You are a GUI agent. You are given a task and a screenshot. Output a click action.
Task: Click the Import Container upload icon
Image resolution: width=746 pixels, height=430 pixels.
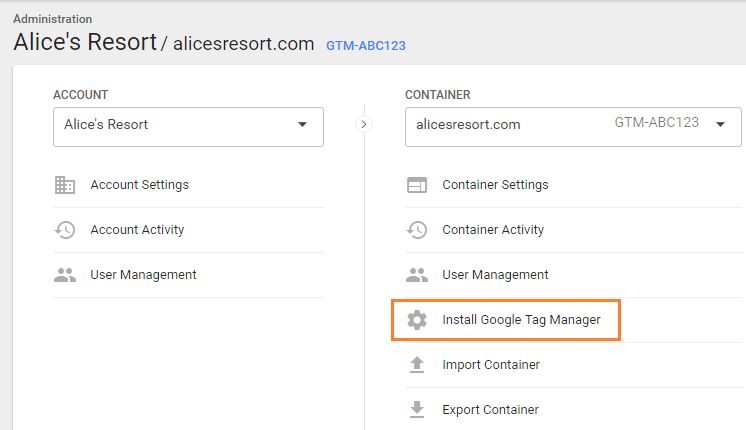coord(417,365)
